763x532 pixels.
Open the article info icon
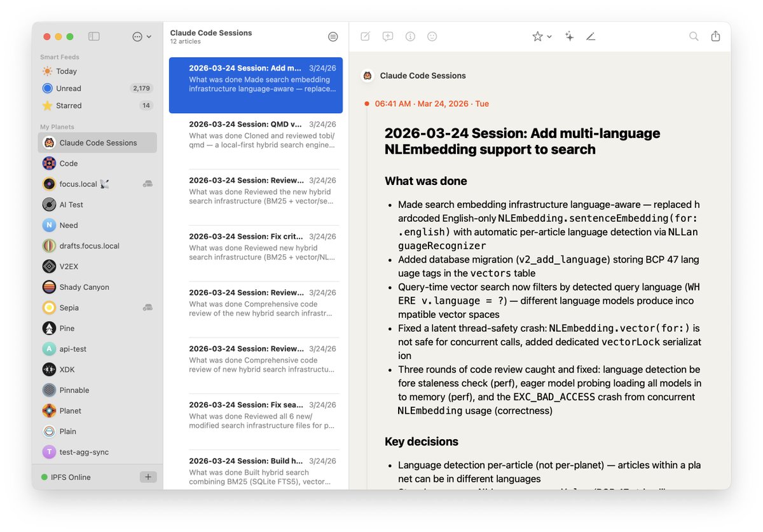pyautogui.click(x=410, y=37)
